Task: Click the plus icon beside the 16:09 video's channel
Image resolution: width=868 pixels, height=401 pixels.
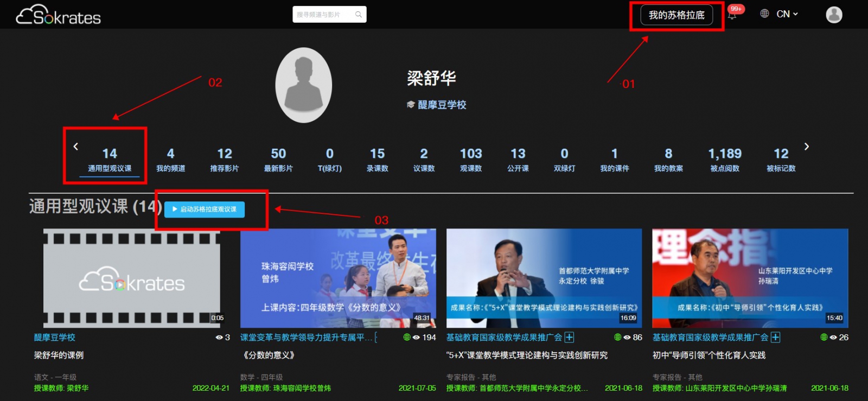Action: pos(569,338)
